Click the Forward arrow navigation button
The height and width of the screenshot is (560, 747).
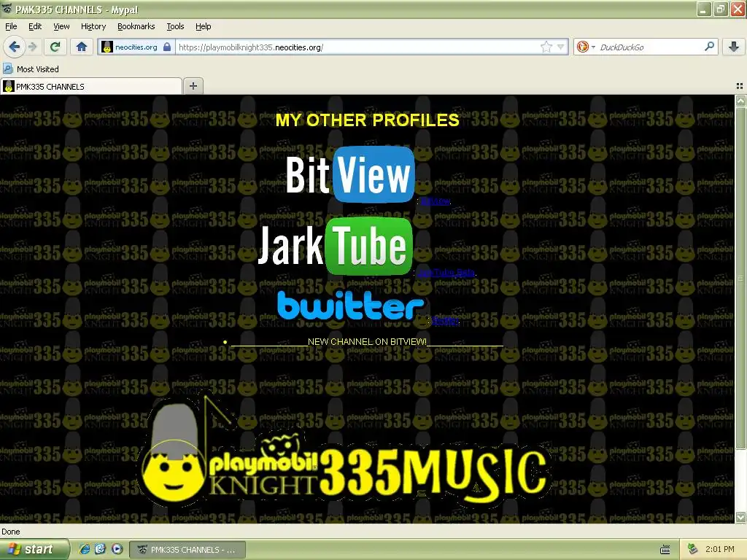pos(32,47)
